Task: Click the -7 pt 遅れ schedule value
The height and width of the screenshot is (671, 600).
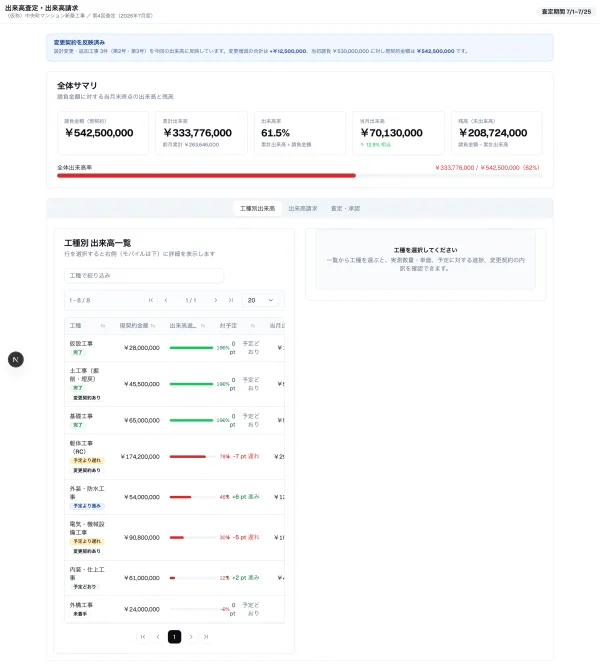Action: pyautogui.click(x=246, y=457)
